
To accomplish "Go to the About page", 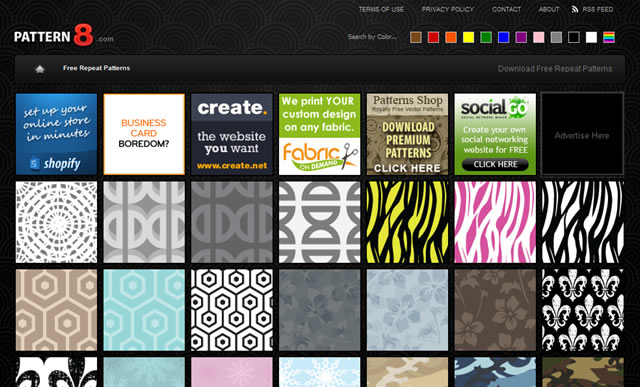I will [549, 9].
